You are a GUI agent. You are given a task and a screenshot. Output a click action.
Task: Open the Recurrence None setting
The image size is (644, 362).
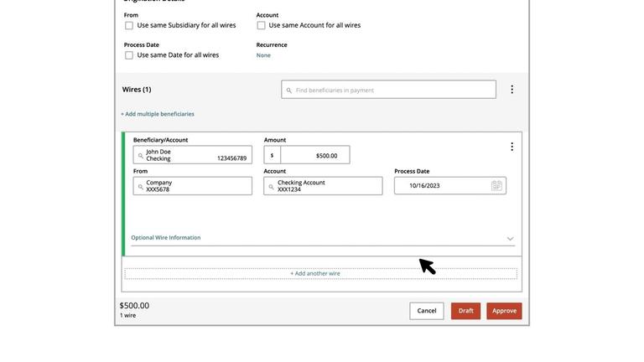[263, 55]
